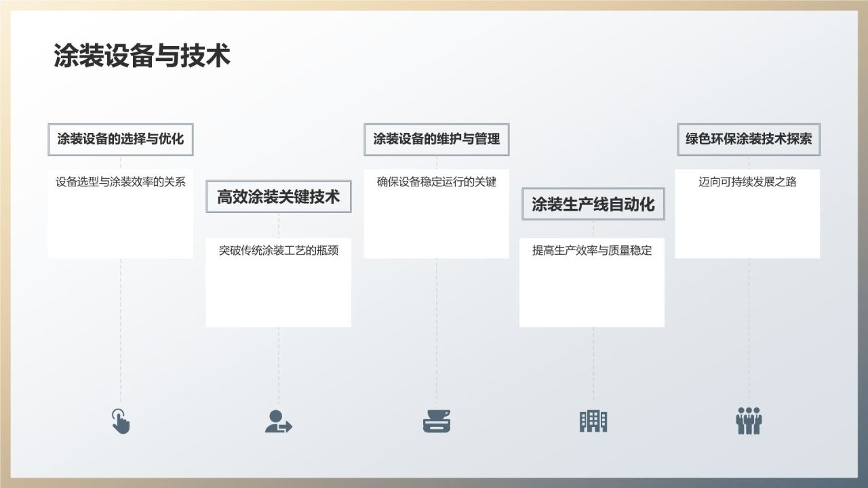The image size is (868, 488).
Task: Select the heading 涂装生产线自动化
Action: (593, 204)
